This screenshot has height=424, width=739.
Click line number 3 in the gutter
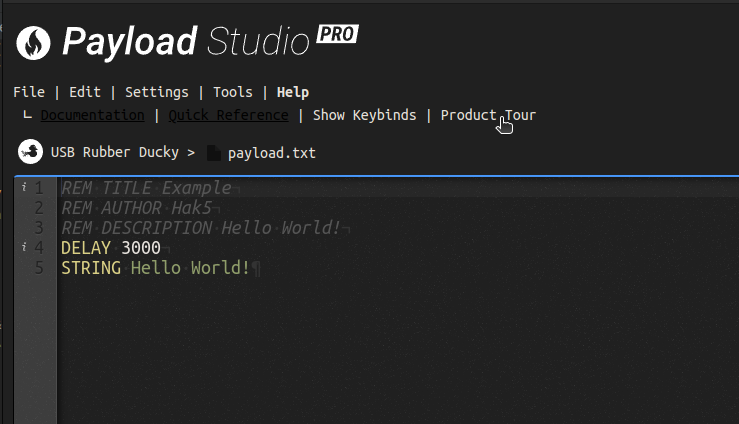coord(39,228)
